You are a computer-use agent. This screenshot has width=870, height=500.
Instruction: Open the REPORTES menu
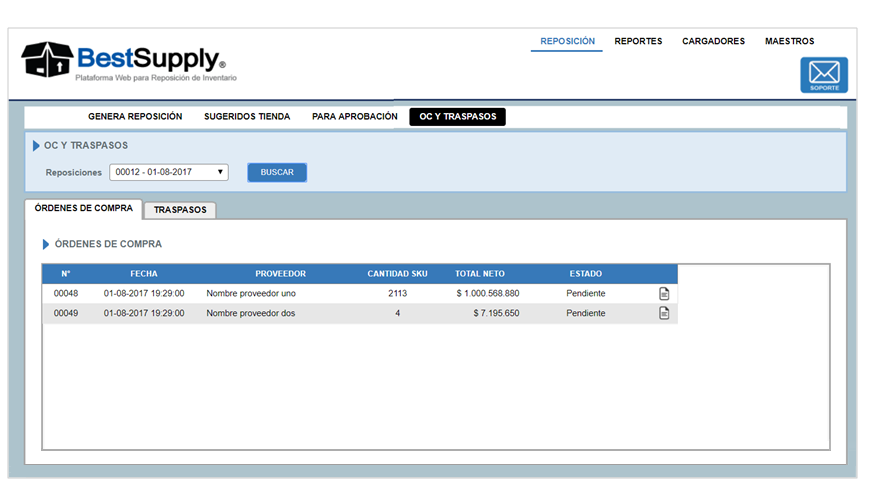(638, 42)
